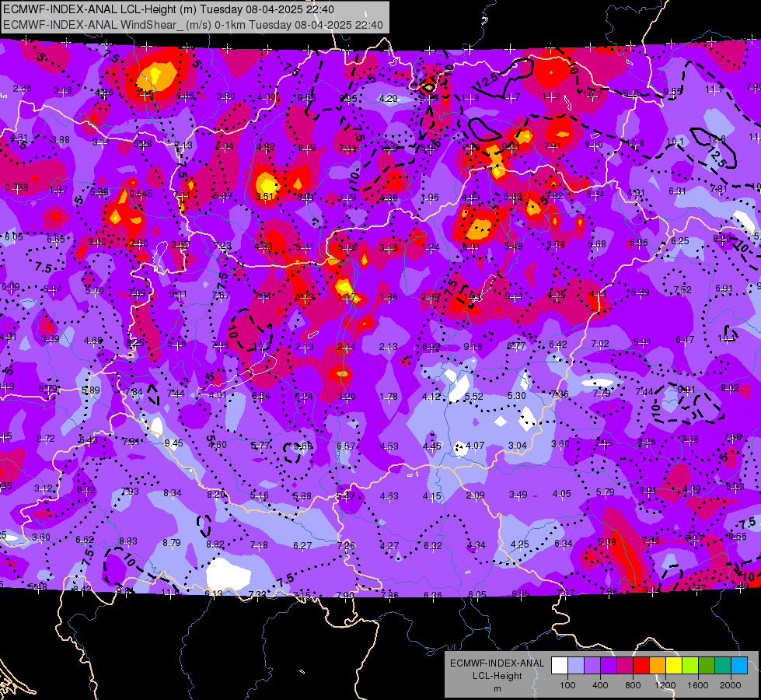Select the white legend color swatch
The image size is (761, 700).
(560, 666)
